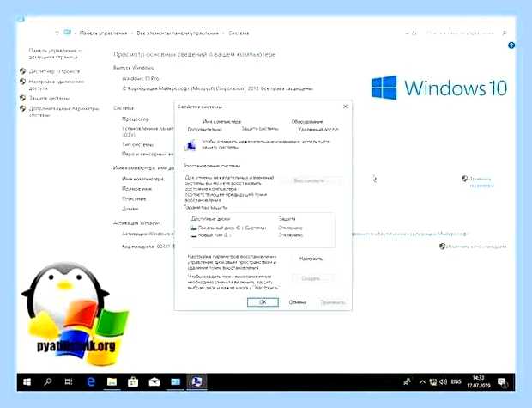The image size is (532, 408).
Task: Open Настройка удаленного доступа sidebar link
Action: tap(57, 85)
